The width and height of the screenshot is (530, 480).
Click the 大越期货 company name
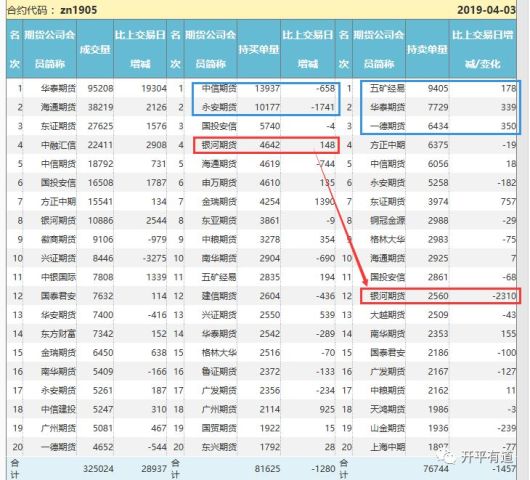[387, 315]
